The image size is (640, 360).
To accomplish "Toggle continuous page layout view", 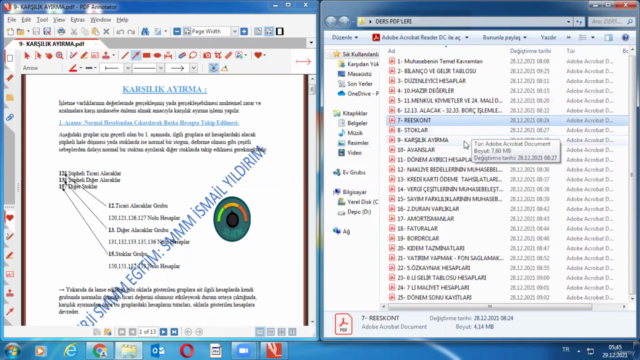I will [x=271, y=332].
